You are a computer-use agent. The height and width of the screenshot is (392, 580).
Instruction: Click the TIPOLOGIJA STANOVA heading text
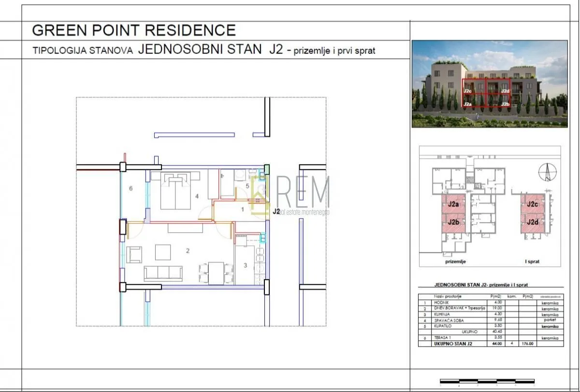[83, 50]
